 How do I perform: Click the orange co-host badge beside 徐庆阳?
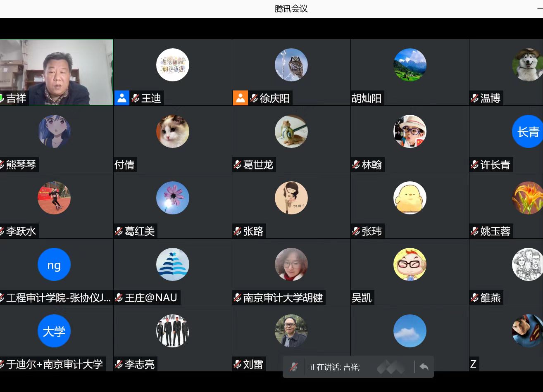[240, 98]
